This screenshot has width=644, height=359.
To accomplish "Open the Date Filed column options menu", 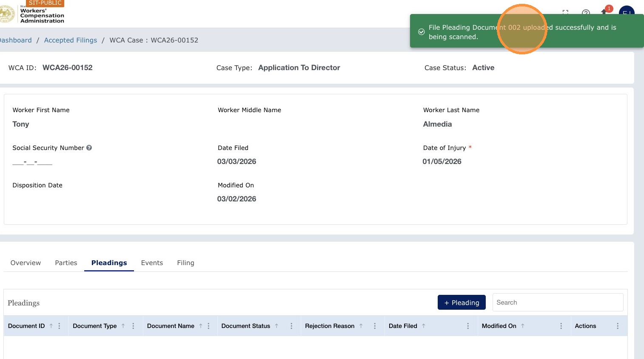I will (x=468, y=326).
